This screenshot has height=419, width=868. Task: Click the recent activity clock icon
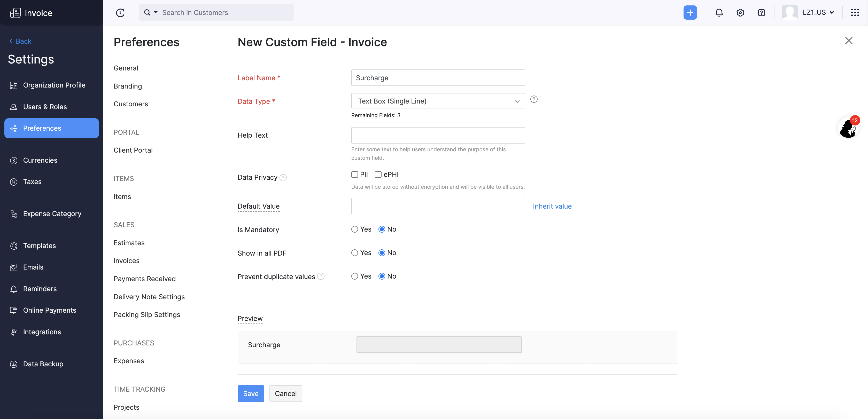tap(120, 13)
